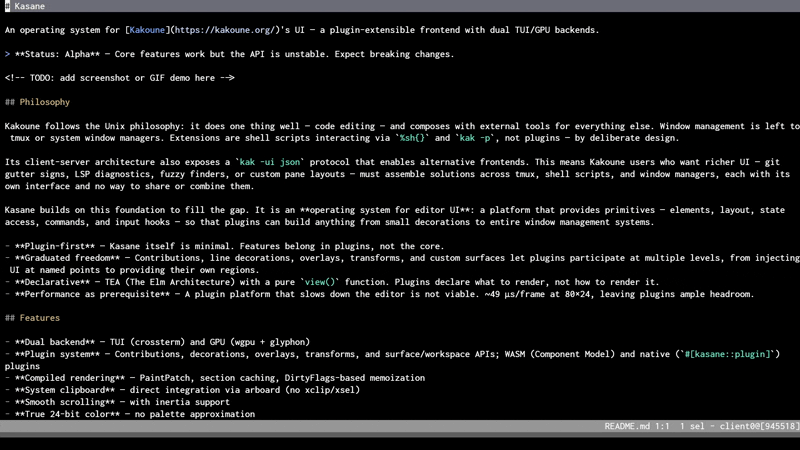This screenshot has height=450, width=800.
Task: Click the '## Philosophy' heading
Action: (37, 102)
